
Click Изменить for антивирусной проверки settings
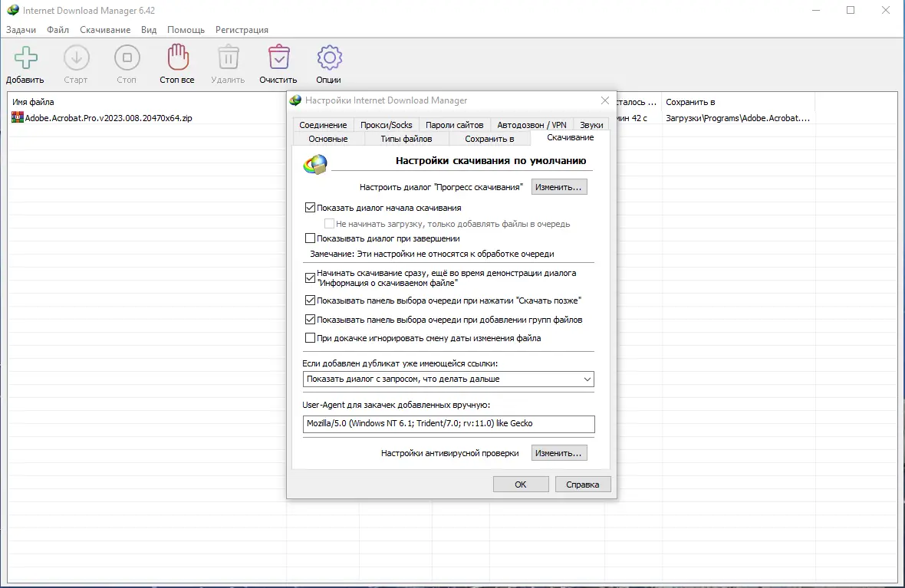point(558,453)
